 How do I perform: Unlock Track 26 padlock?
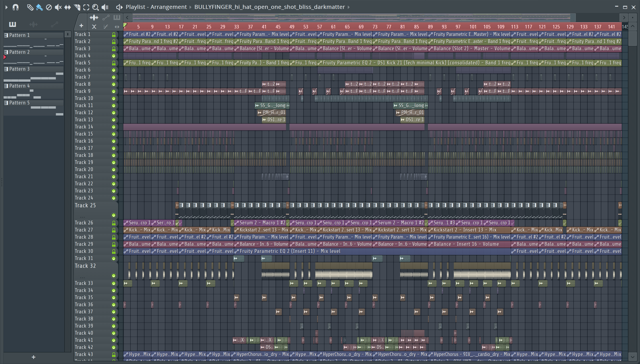pyautogui.click(x=114, y=223)
